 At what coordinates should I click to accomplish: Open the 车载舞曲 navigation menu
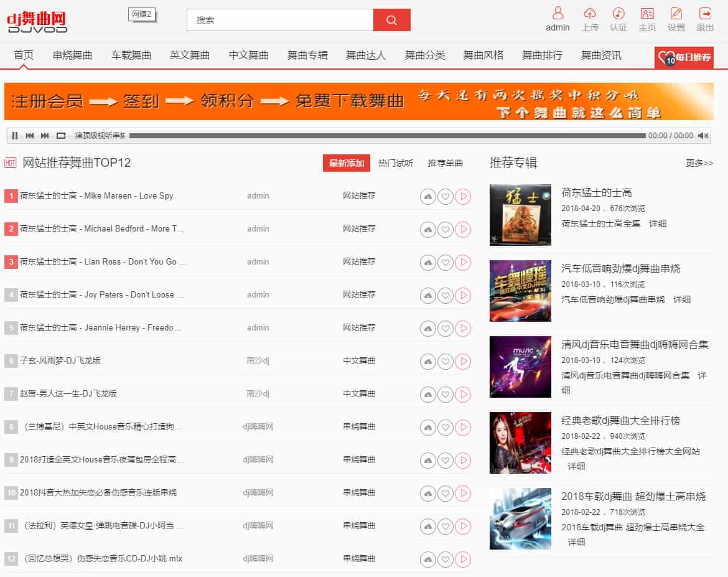pyautogui.click(x=131, y=55)
